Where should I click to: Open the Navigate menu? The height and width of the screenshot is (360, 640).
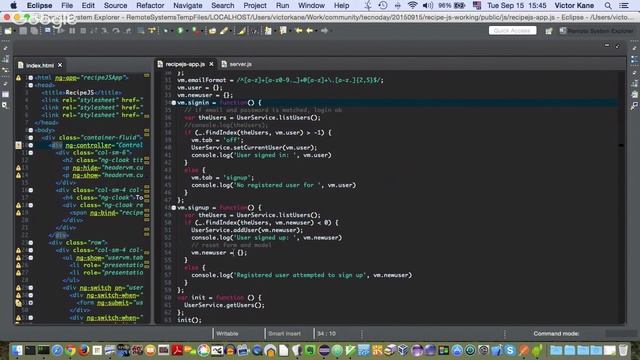(x=187, y=5)
